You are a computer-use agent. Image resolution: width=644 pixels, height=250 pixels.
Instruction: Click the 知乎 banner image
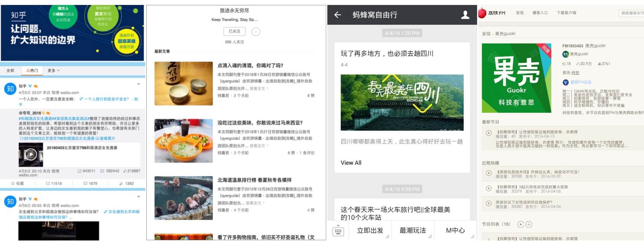coord(72,33)
